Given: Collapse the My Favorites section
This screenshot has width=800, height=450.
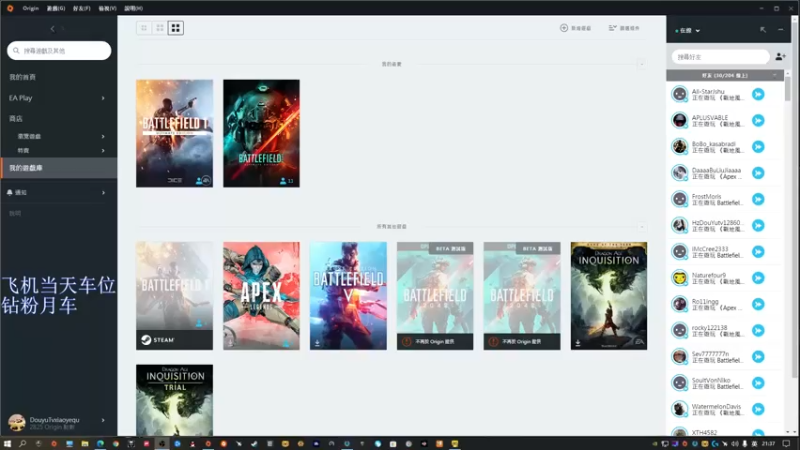Looking at the screenshot, I should point(642,64).
